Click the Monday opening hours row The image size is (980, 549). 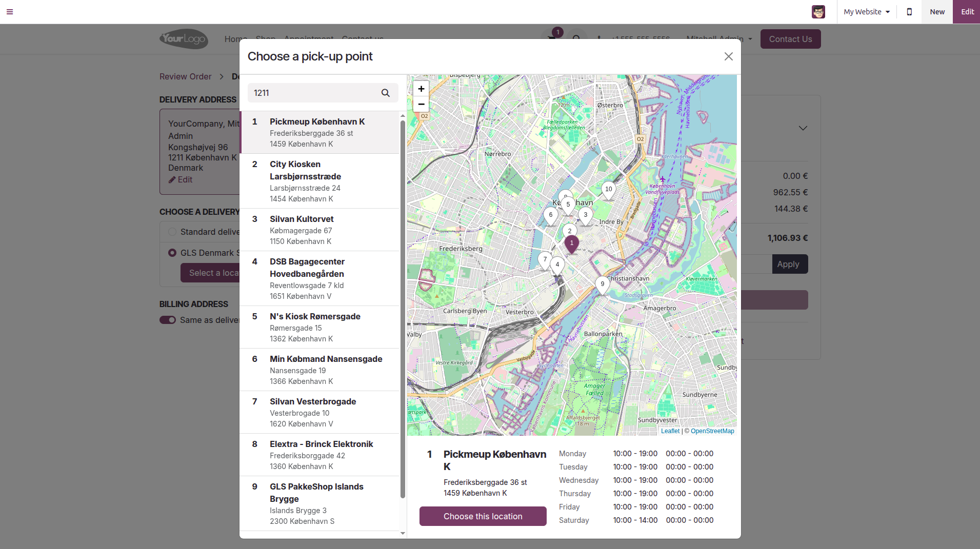click(636, 454)
